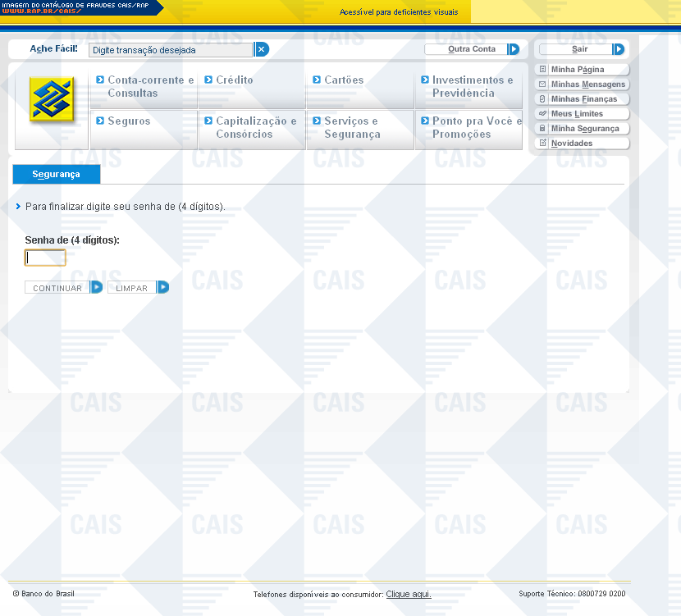Follow the Clique aqui link in the footer
Image resolution: width=681 pixels, height=616 pixels.
[408, 594]
